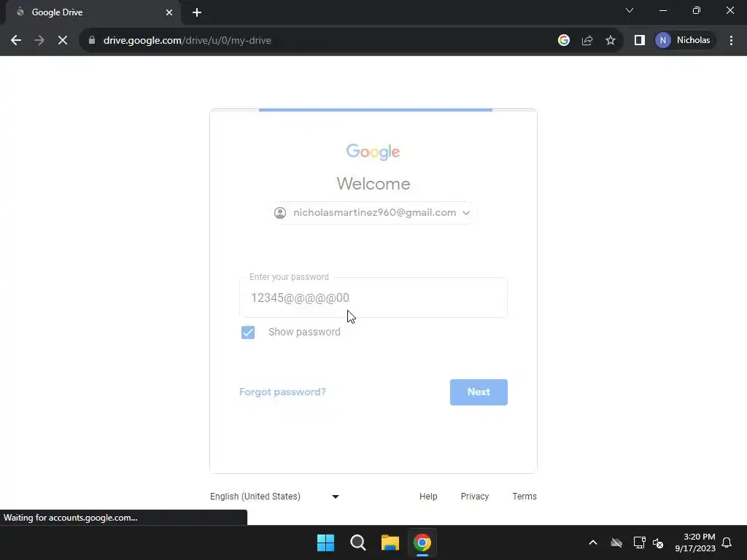The width and height of the screenshot is (747, 560).
Task: Toggle the Chrome side panel icon
Action: (x=639, y=41)
